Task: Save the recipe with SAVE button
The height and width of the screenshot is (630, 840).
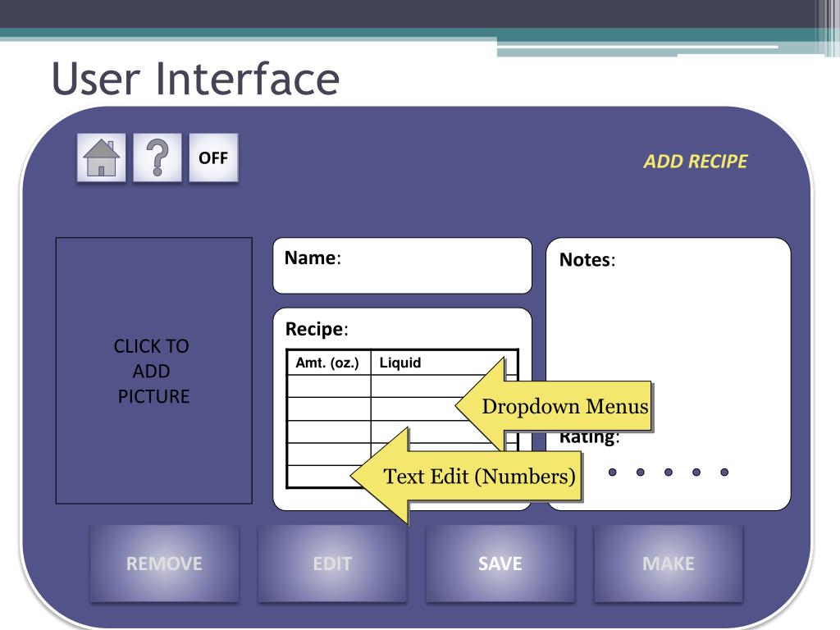Action: click(x=500, y=564)
